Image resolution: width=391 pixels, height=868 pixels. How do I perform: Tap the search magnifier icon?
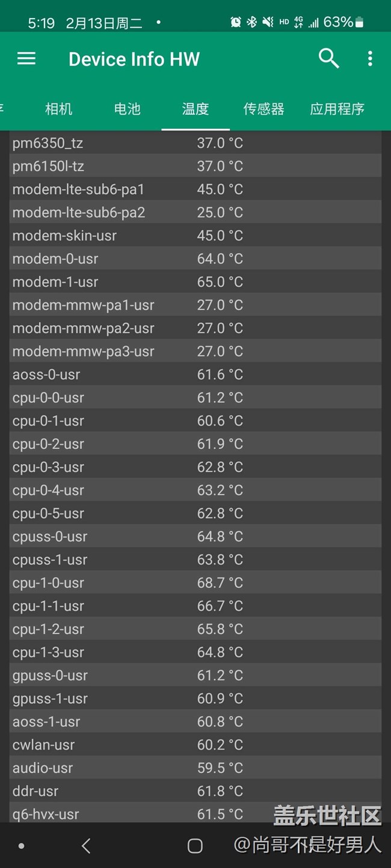328,58
